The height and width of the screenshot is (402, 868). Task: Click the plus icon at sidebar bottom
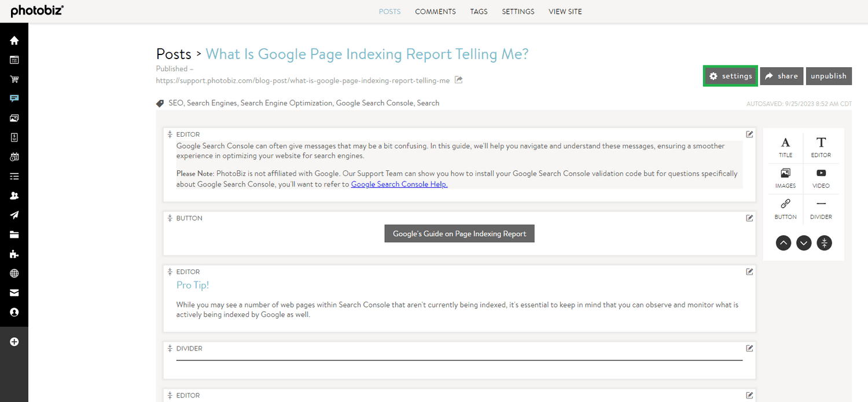tap(14, 342)
